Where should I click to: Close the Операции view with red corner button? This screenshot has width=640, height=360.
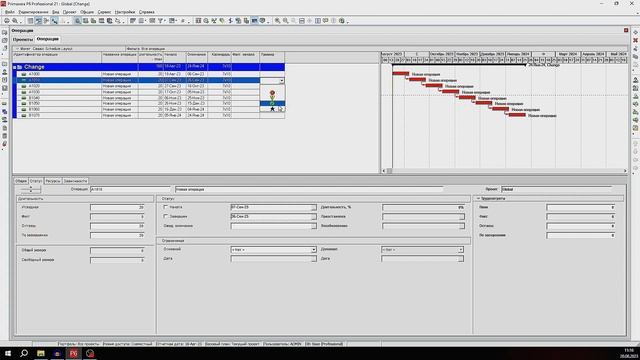[626, 30]
